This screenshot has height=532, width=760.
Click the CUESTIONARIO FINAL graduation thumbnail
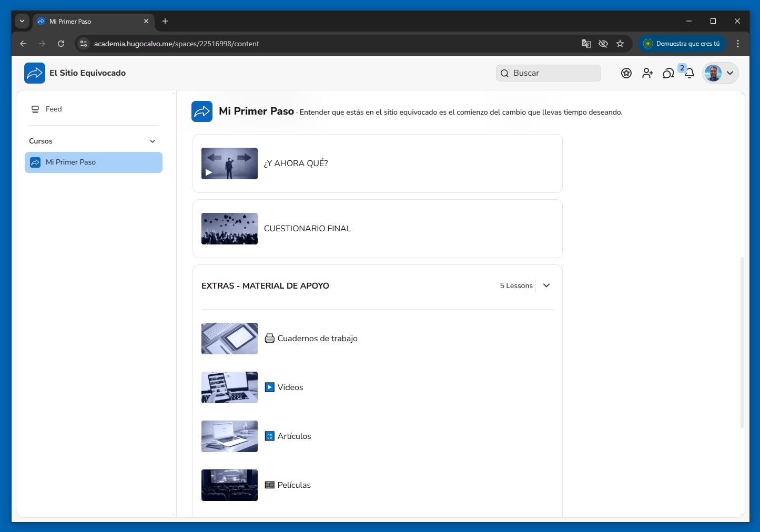tap(229, 229)
